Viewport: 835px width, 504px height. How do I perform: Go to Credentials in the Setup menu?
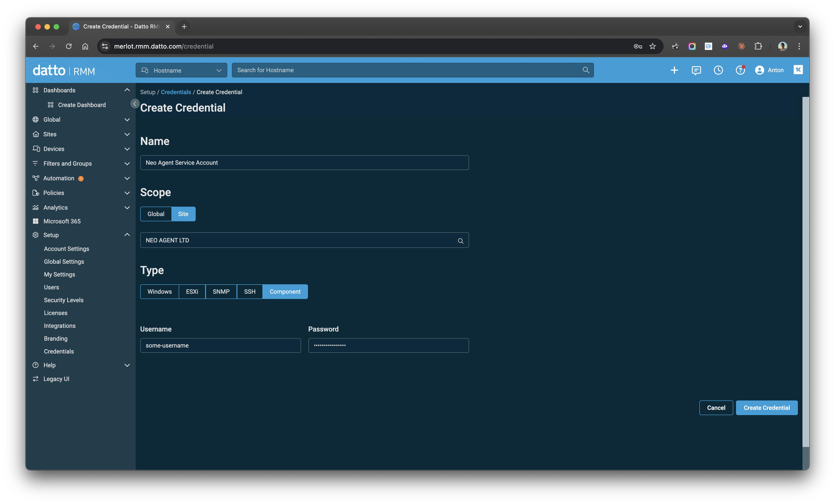[59, 351]
